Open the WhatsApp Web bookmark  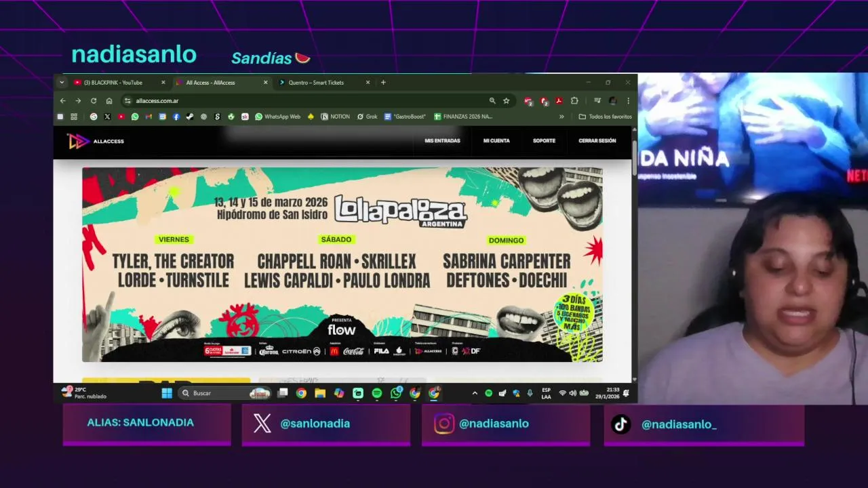coord(278,117)
